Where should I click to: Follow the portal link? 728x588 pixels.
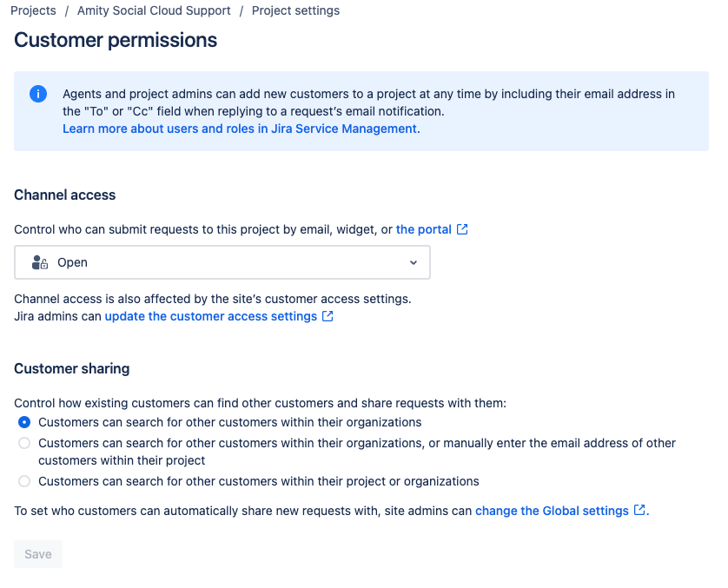point(423,229)
